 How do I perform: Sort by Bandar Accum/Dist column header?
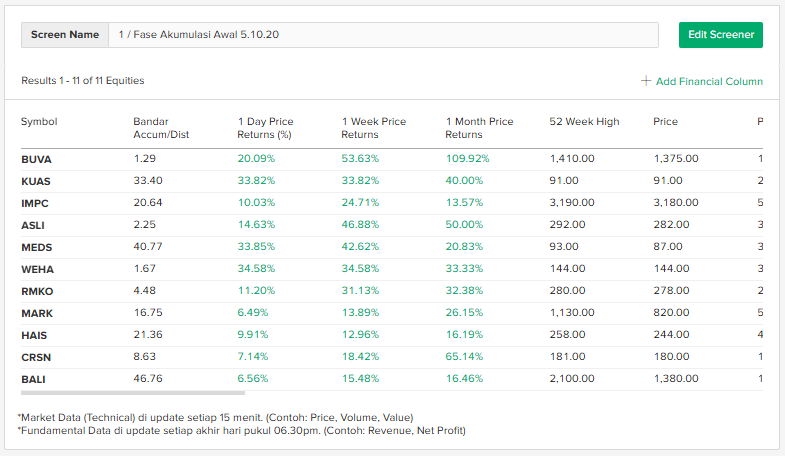[161, 128]
